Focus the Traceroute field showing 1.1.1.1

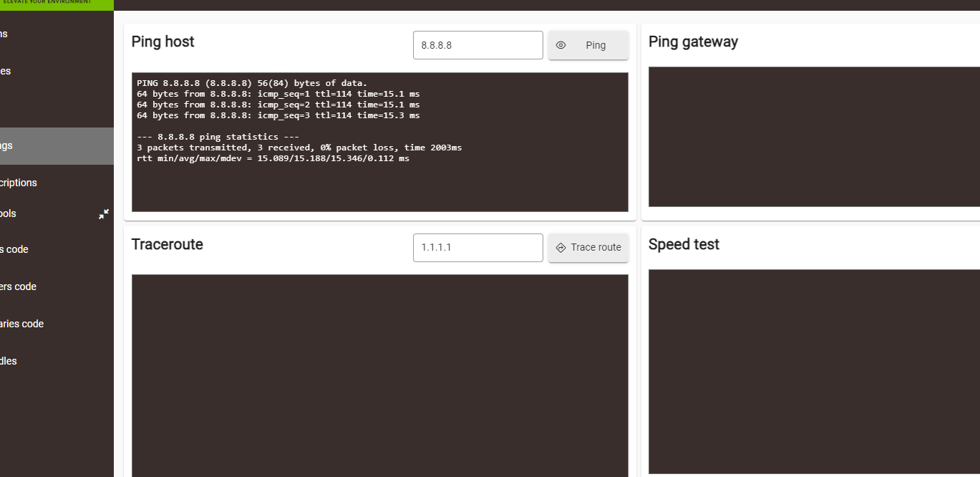478,248
